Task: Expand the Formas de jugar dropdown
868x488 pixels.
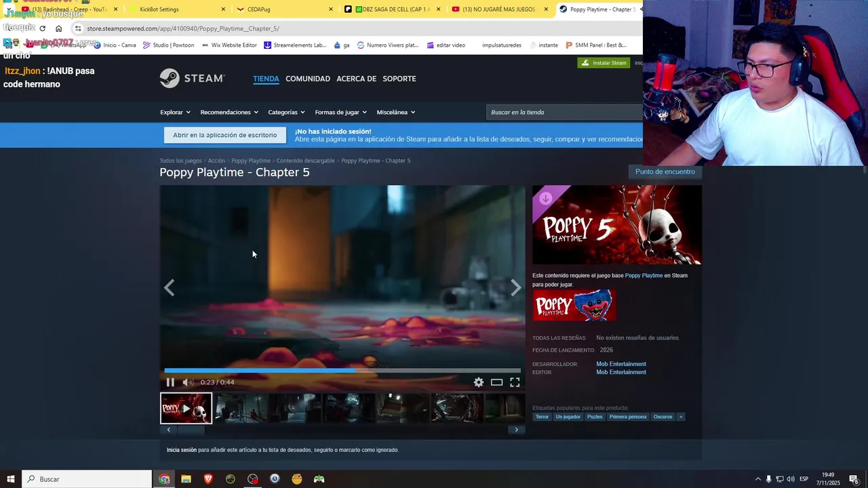Action: pos(340,113)
